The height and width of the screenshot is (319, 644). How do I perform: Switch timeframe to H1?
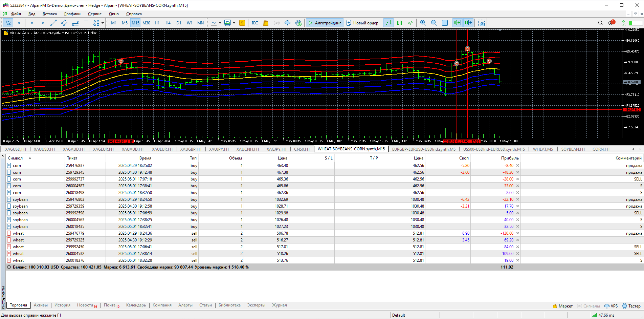pyautogui.click(x=157, y=23)
